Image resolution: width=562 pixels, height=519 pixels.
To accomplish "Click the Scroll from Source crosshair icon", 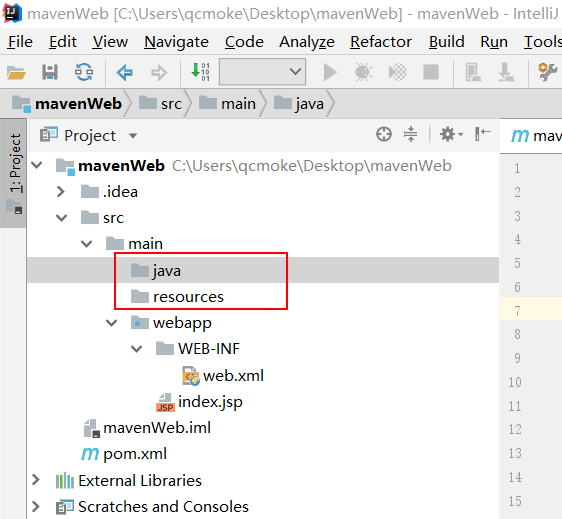I will 384,135.
